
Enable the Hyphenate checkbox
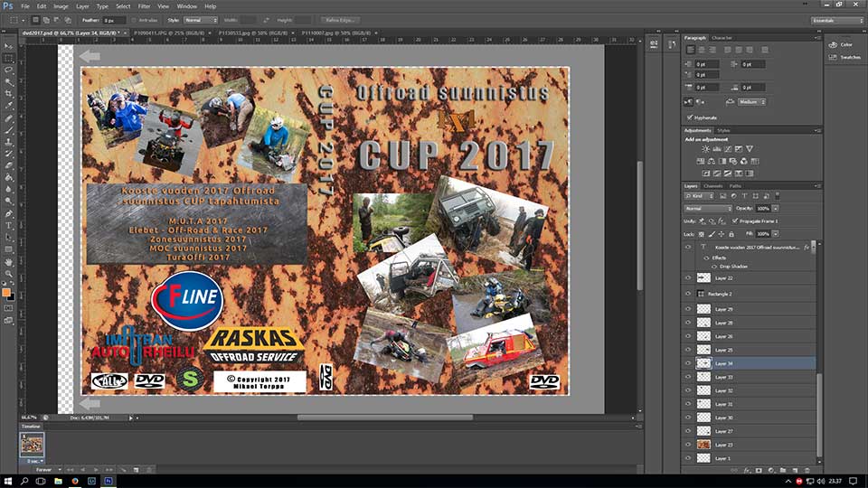coord(691,117)
